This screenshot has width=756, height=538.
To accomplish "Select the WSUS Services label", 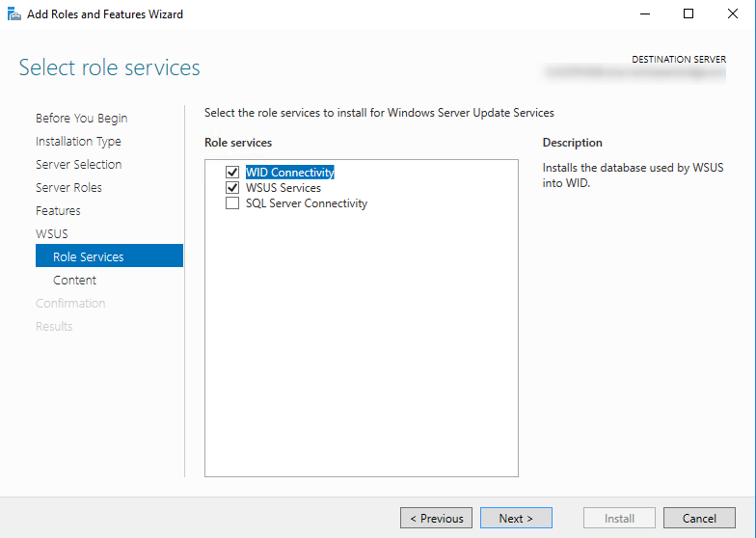I will point(283,187).
